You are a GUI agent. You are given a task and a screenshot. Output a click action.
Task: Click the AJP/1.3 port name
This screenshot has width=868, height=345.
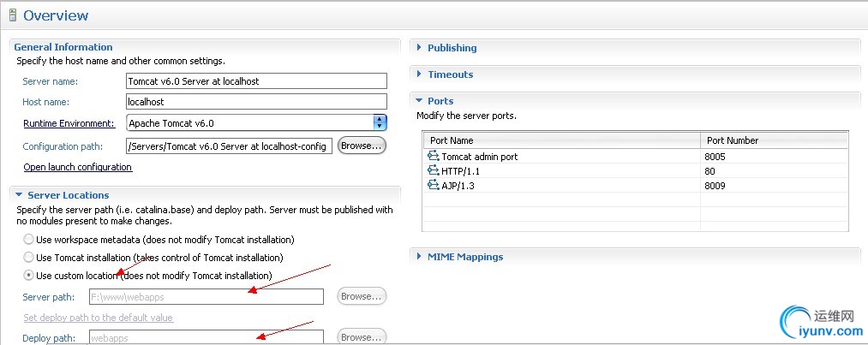coord(458,185)
